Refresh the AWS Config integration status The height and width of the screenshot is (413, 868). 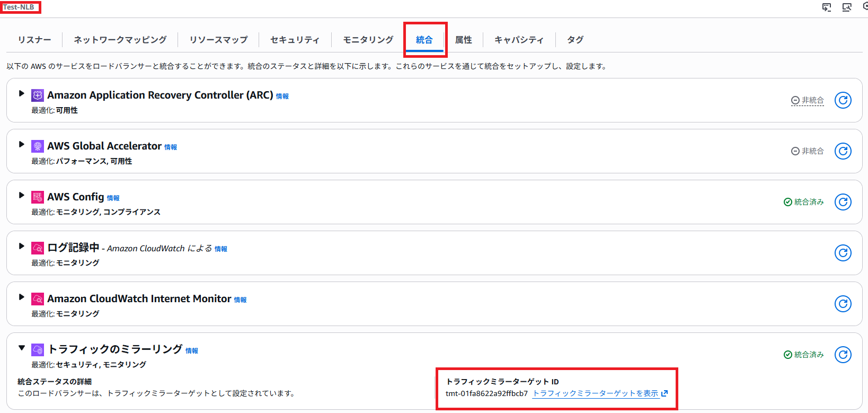843,202
